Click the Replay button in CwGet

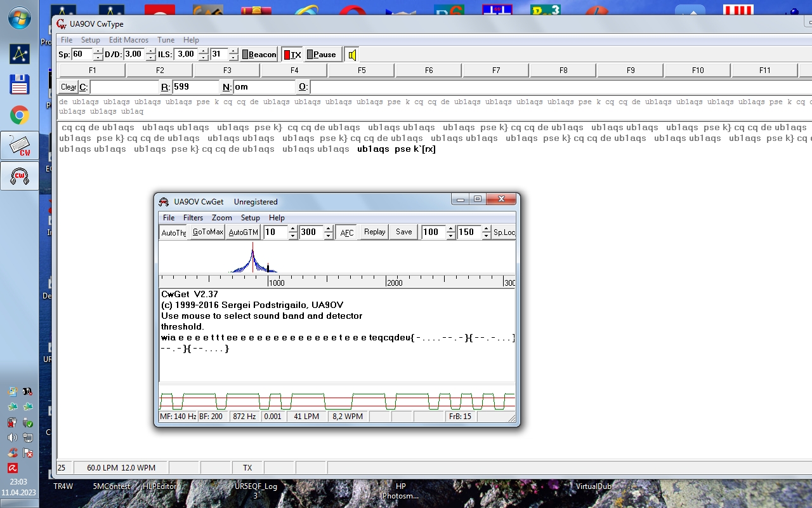click(x=374, y=232)
